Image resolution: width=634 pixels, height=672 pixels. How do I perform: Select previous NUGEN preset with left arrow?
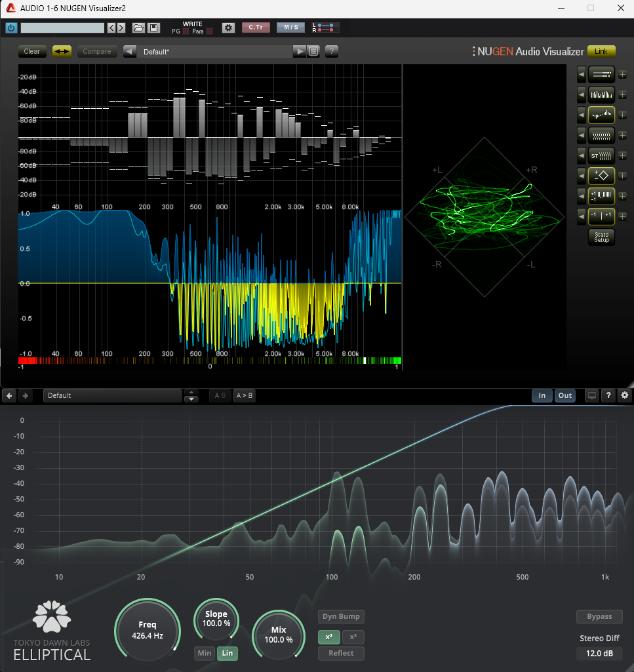(x=129, y=51)
